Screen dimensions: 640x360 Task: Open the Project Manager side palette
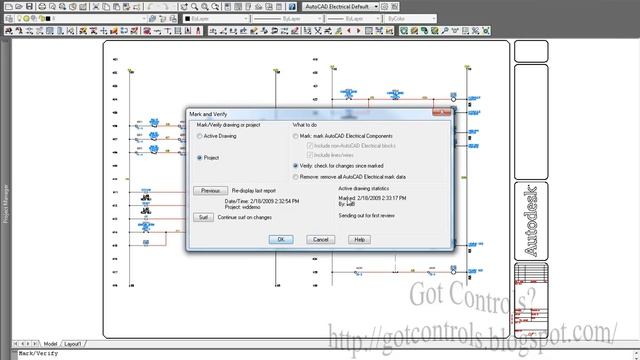6,204
